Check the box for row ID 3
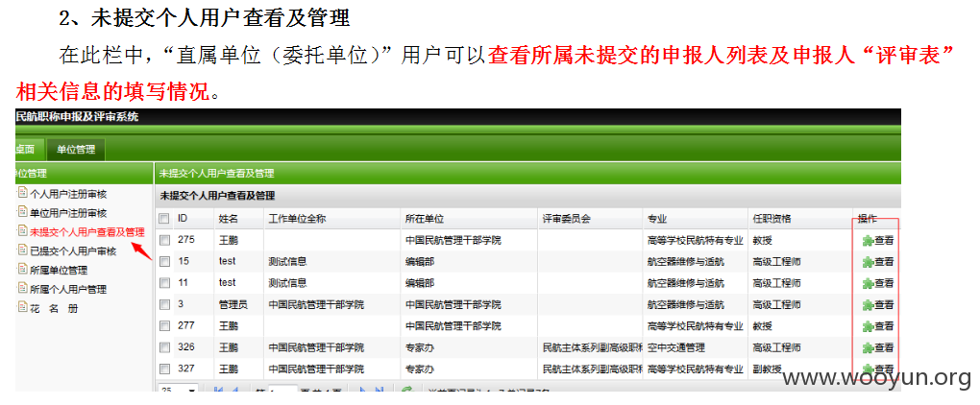980x405 pixels. (x=164, y=304)
